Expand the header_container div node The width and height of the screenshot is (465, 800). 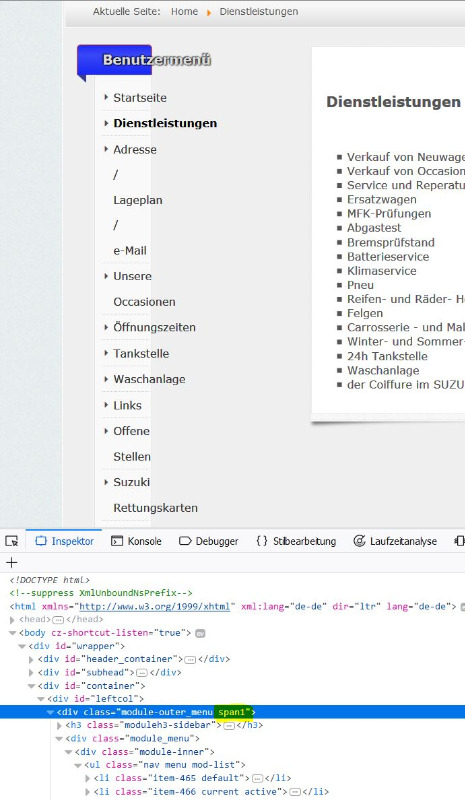coord(32,660)
